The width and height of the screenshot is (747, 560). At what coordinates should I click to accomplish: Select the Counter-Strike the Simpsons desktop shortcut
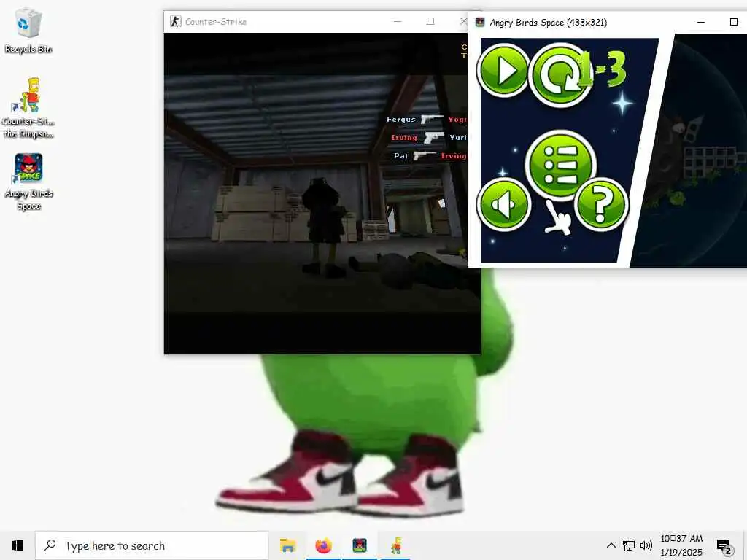pyautogui.click(x=28, y=108)
